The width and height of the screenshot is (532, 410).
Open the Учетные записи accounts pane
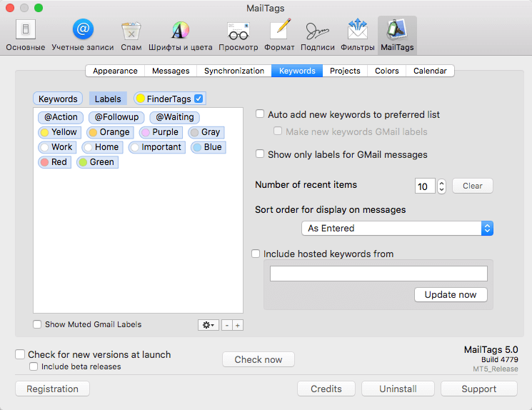(82, 35)
